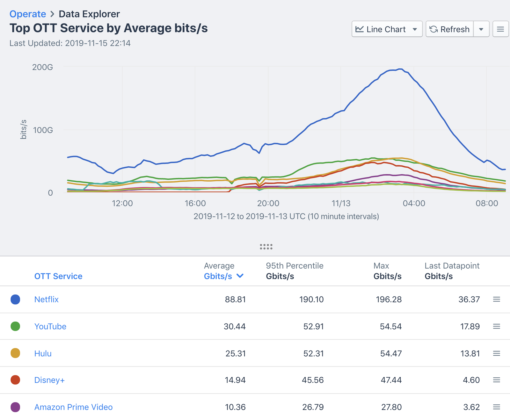This screenshot has width=510, height=420.
Task: Select Netflix max value 196.28
Action: pos(389,299)
